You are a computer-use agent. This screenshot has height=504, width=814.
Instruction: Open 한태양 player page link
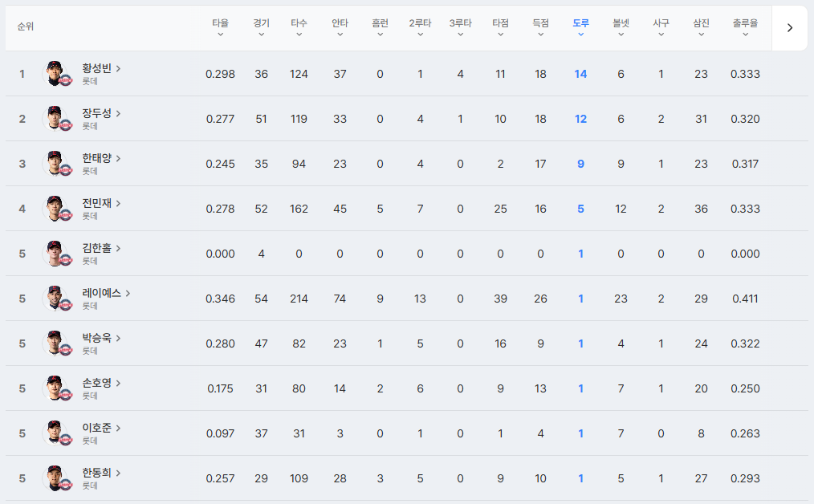tap(96, 158)
